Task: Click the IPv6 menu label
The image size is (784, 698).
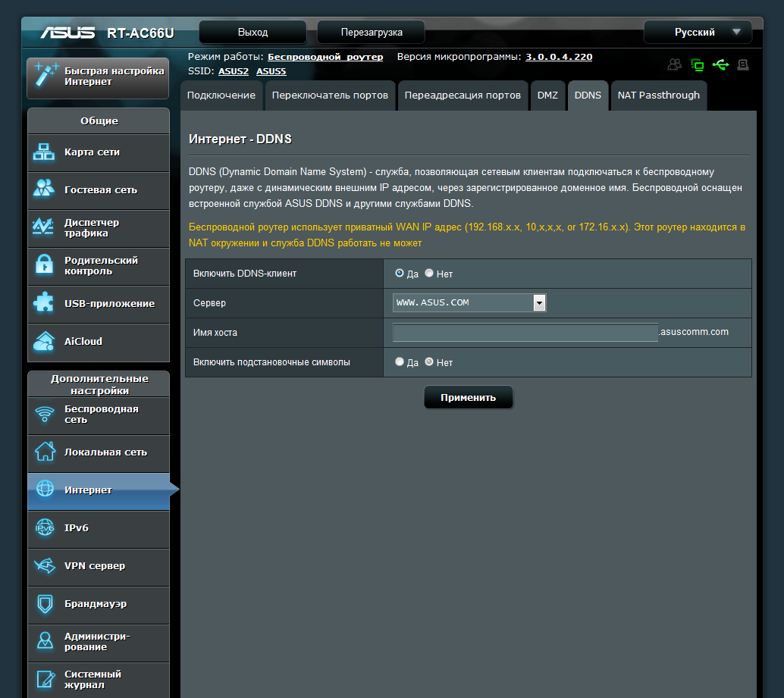Action: click(76, 527)
